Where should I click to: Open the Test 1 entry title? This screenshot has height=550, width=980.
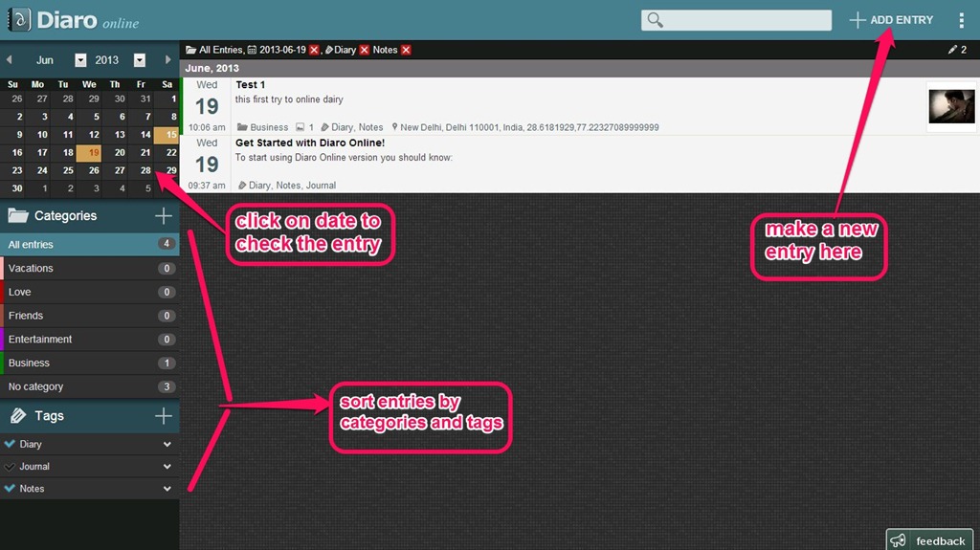coord(250,84)
